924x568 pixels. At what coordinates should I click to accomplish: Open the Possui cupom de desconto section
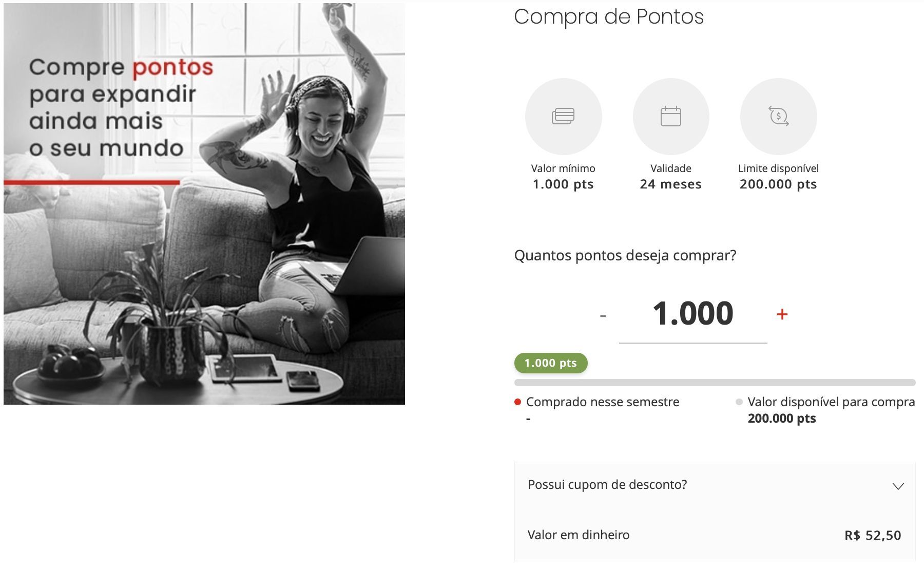715,485
